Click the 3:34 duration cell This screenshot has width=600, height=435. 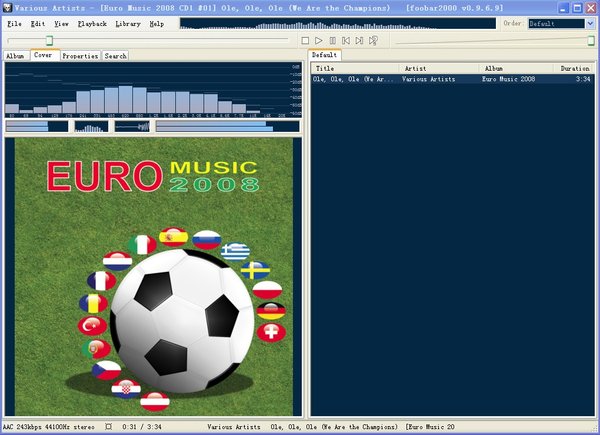(x=583, y=79)
